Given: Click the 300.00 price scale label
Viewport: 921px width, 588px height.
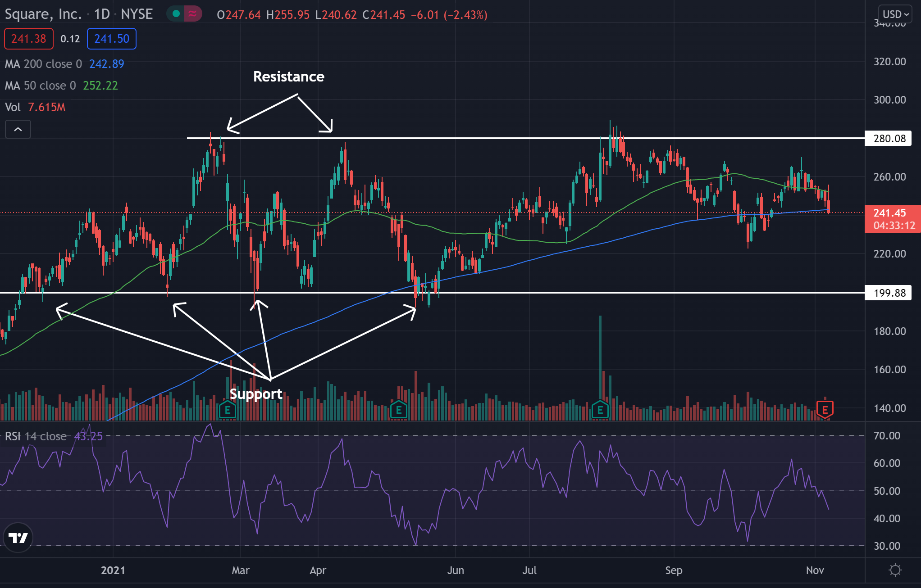Looking at the screenshot, I should (889, 100).
